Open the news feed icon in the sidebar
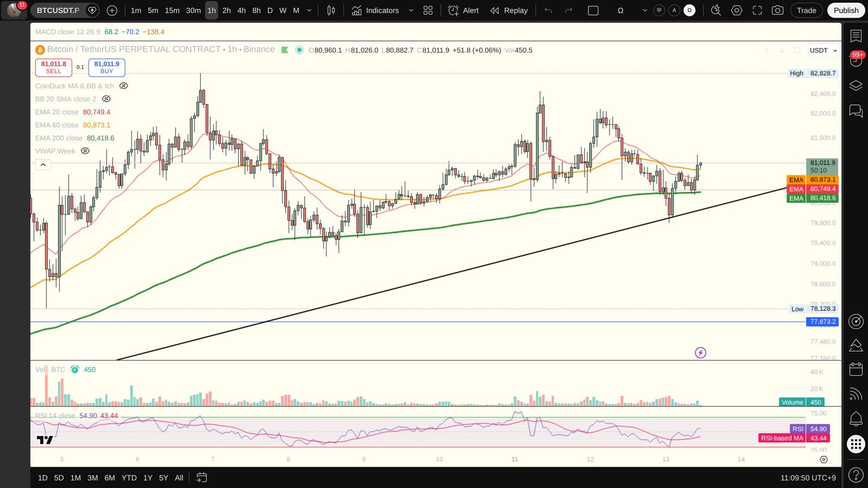The width and height of the screenshot is (868, 488). click(856, 394)
